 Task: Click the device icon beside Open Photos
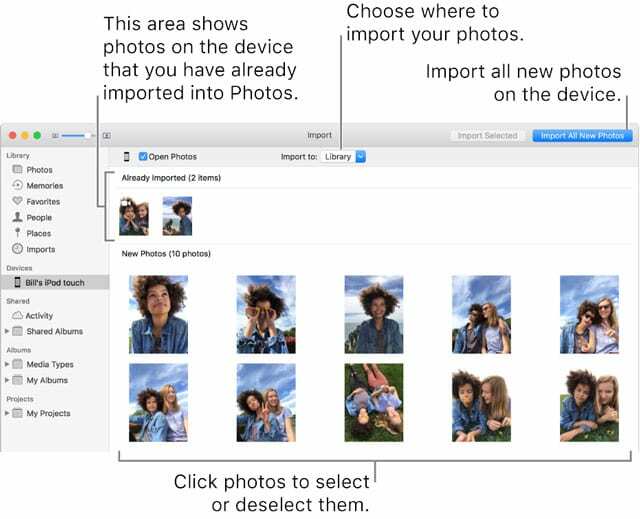pyautogui.click(x=127, y=156)
